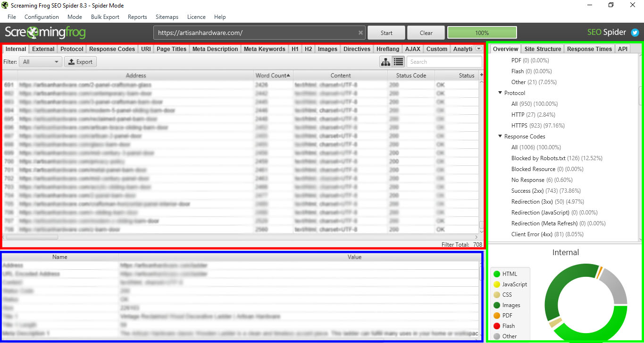Click the Clear button
The width and height of the screenshot is (644, 343).
[426, 33]
